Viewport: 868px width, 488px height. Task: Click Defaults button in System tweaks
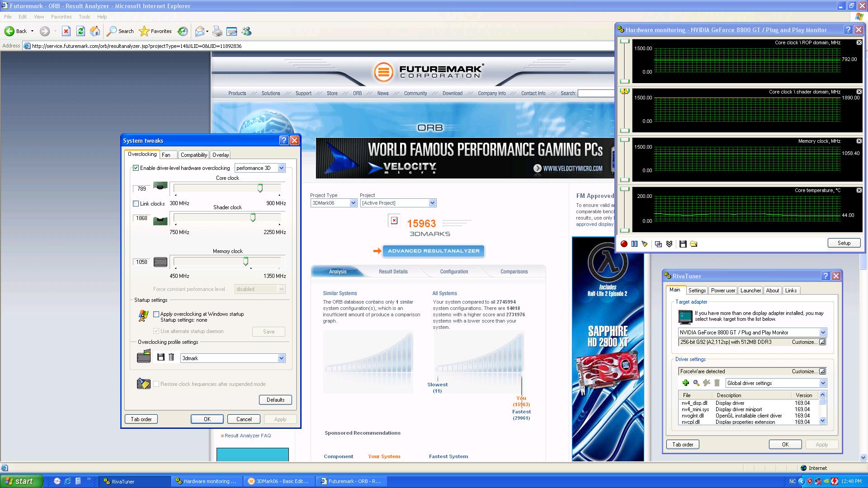(x=275, y=400)
